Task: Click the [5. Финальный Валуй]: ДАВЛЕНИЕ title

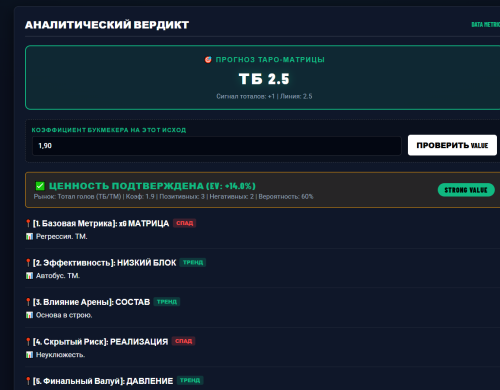Action: [x=103, y=381]
